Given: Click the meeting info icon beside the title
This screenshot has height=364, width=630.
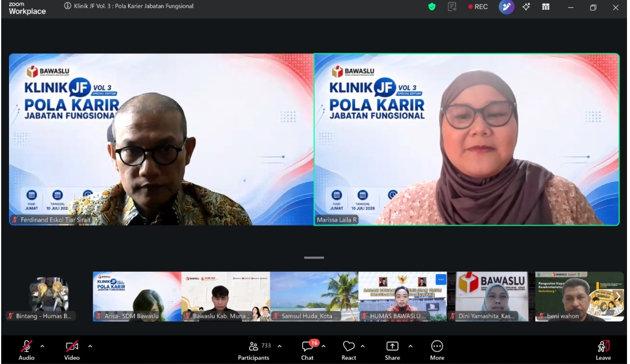Looking at the screenshot, I should click(68, 6).
